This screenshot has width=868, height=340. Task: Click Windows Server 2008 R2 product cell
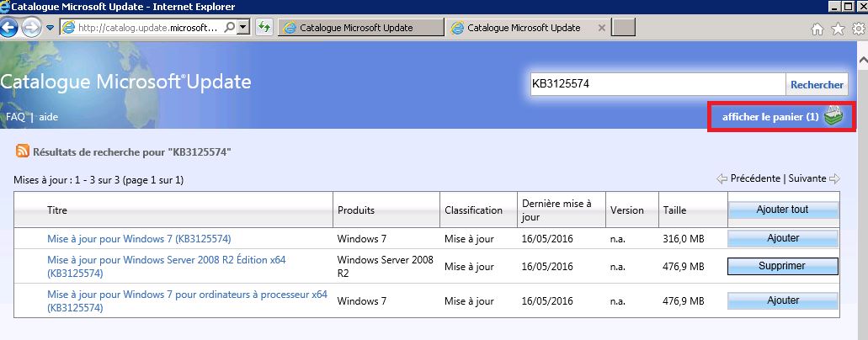pos(386,266)
